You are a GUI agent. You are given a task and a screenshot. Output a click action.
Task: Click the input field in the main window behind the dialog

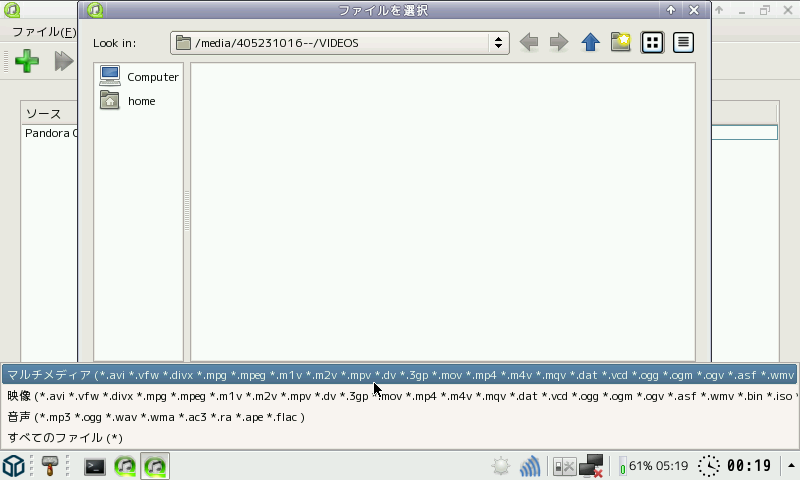pyautogui.click(x=744, y=133)
